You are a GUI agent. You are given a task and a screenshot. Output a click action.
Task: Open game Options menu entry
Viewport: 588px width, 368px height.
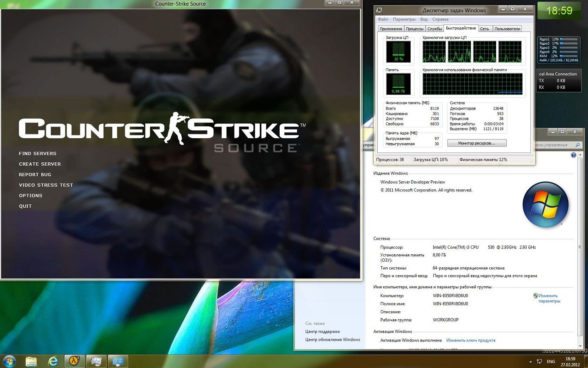pos(31,196)
